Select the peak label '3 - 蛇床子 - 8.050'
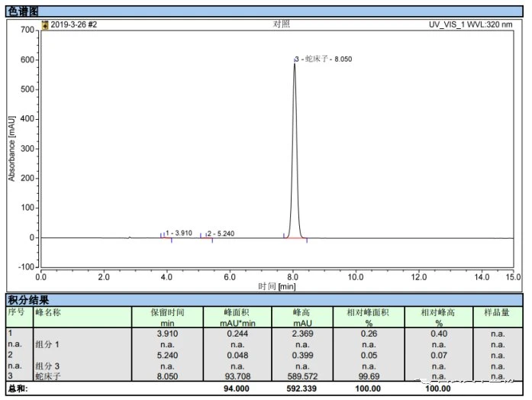 [x=324, y=59]
